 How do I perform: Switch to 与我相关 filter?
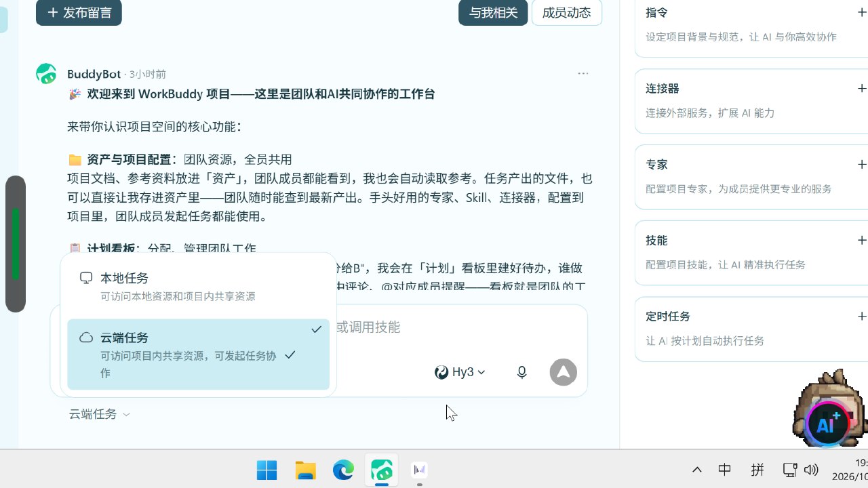point(493,13)
